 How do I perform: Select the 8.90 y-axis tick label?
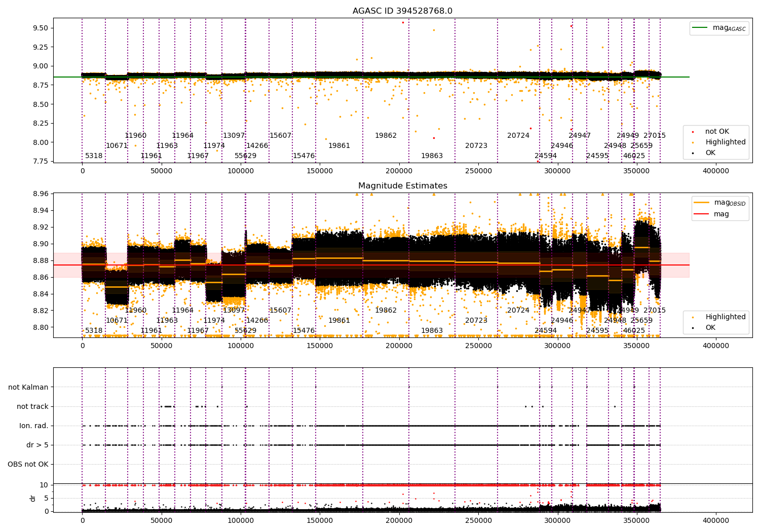pyautogui.click(x=41, y=244)
